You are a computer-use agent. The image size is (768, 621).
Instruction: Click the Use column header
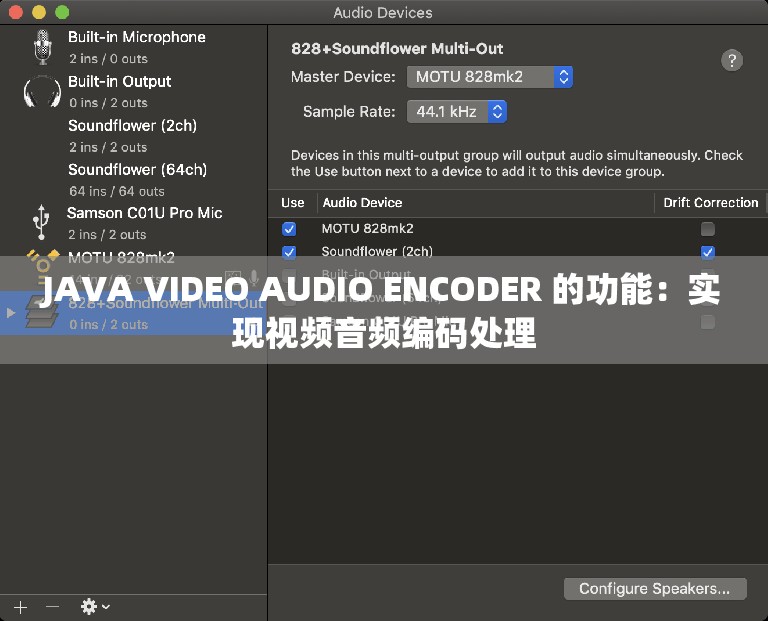(x=292, y=203)
